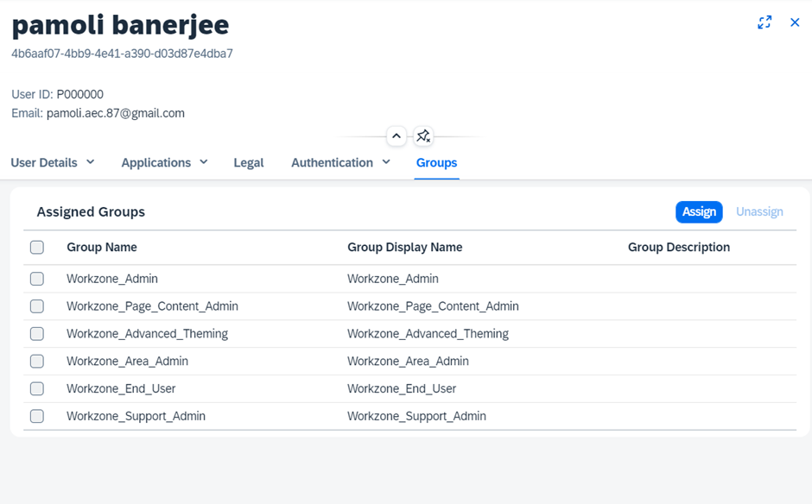Open the Groups tab

click(x=436, y=163)
